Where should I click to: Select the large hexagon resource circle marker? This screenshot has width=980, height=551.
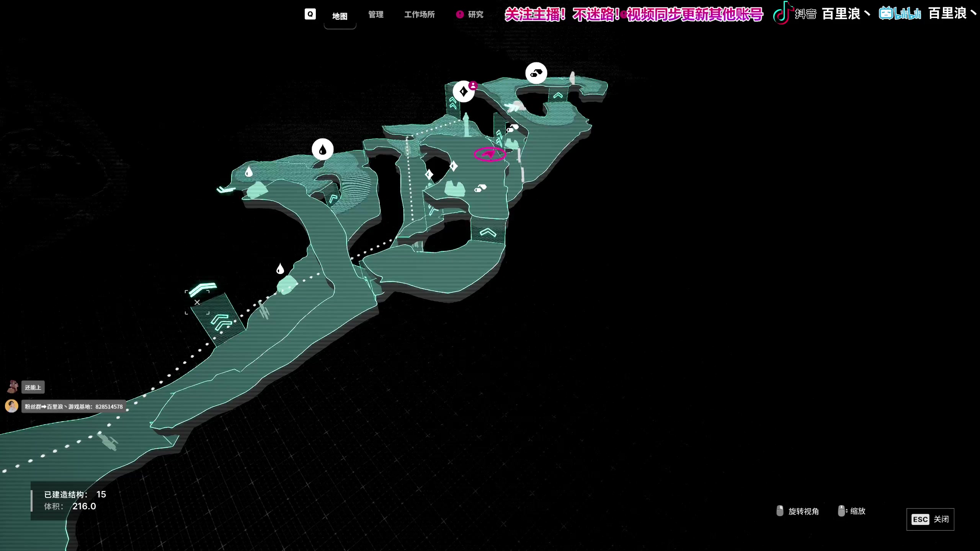tap(536, 73)
